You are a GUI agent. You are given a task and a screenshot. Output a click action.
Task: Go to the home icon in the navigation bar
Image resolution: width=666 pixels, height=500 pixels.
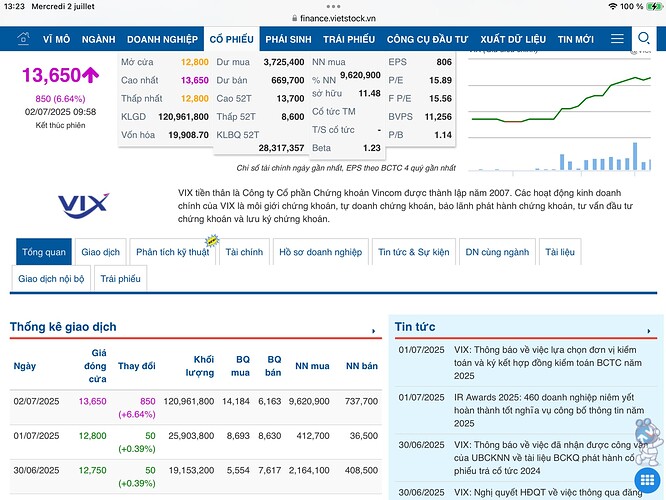click(23, 39)
